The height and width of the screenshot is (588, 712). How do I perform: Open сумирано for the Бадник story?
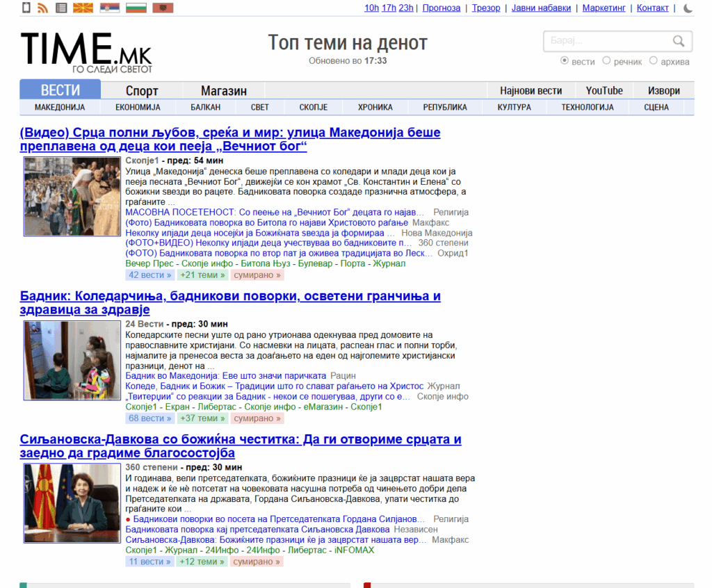257,418
